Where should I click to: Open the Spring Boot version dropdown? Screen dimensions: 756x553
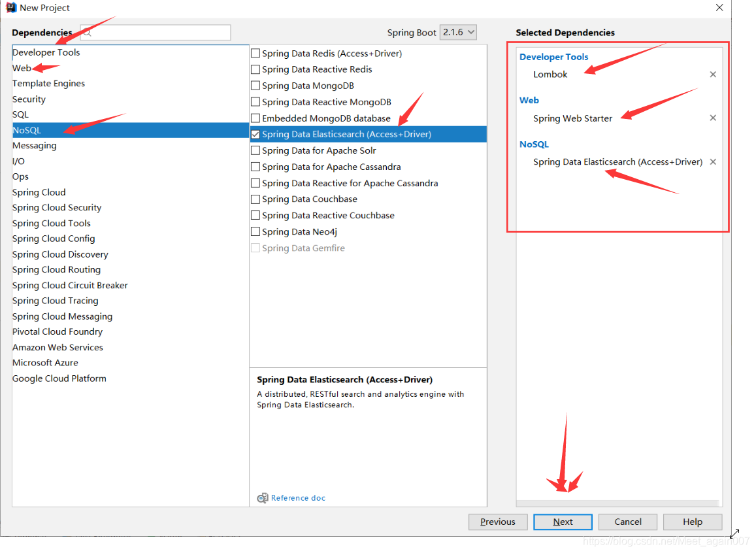click(x=458, y=32)
